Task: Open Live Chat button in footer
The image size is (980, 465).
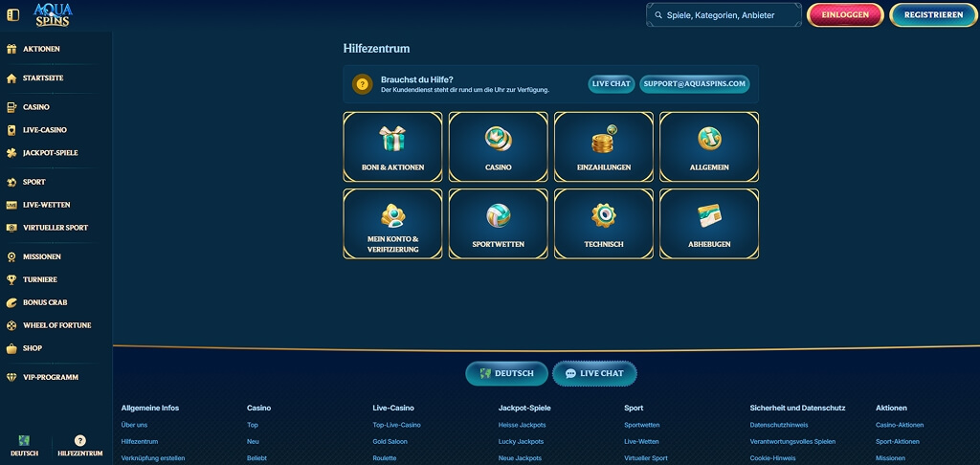Action: [594, 373]
